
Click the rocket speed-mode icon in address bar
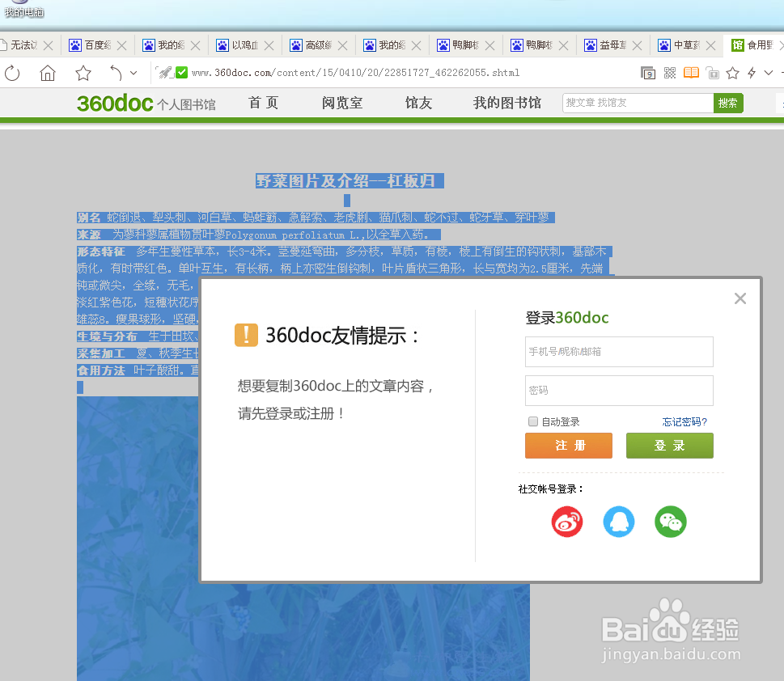coord(164,73)
